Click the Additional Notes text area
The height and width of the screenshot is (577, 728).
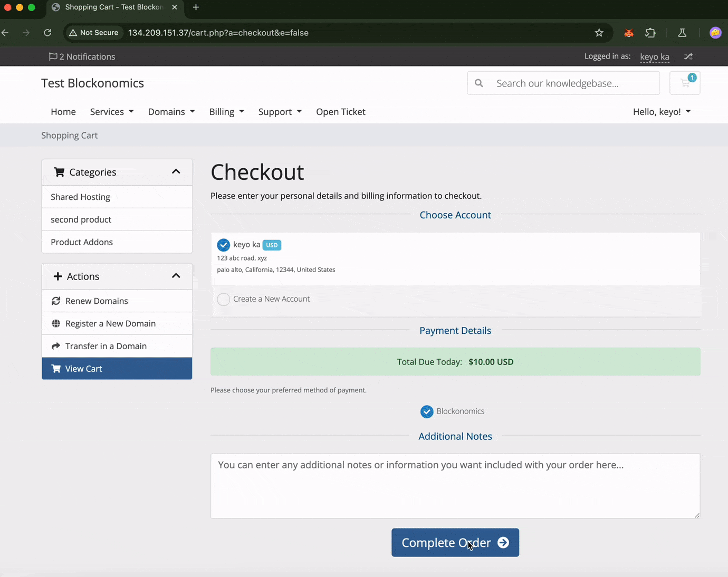click(455, 486)
